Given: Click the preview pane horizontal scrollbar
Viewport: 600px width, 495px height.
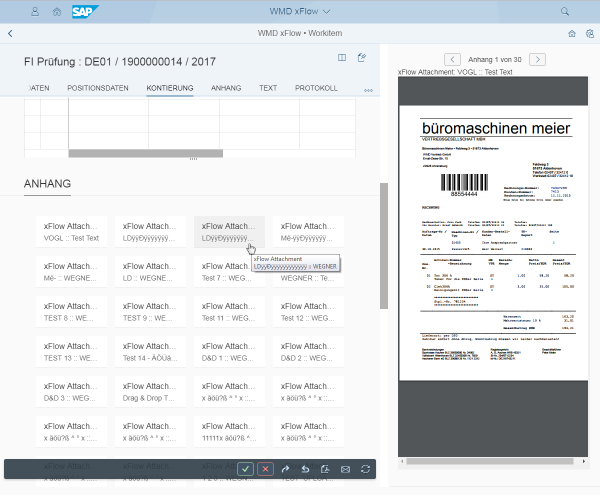Looking at the screenshot, I should (x=490, y=461).
